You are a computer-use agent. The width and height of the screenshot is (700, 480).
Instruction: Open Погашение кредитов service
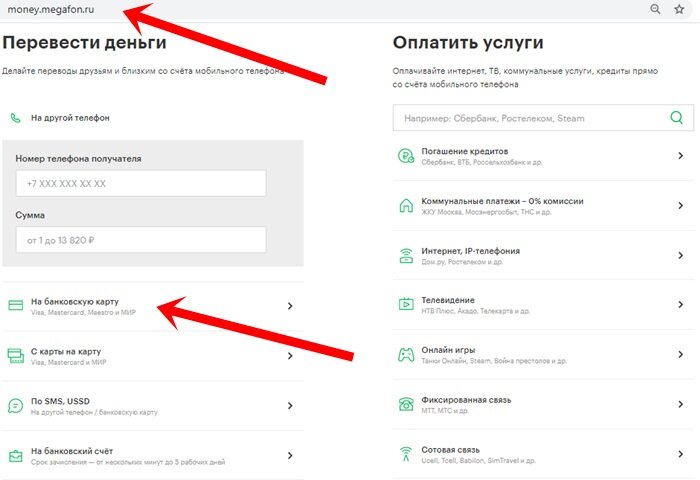543,156
